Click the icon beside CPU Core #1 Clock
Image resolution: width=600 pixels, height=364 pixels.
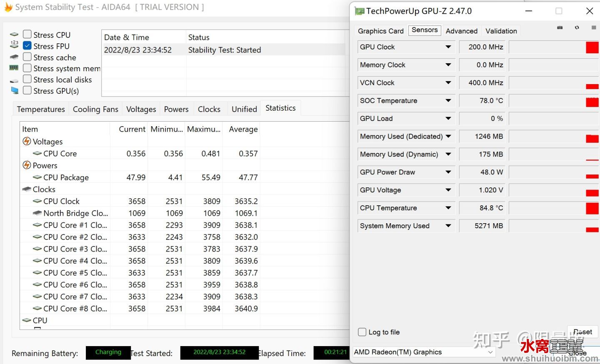click(37, 224)
